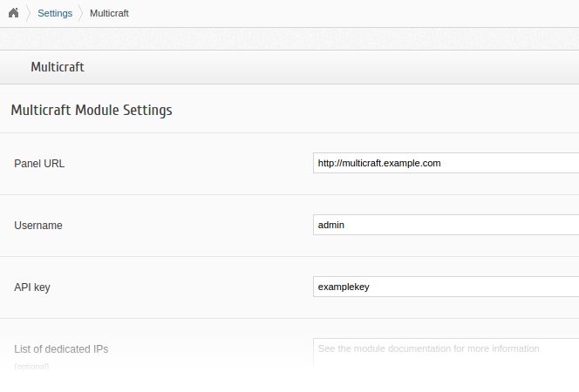Click the Panel URL label
The image size is (579, 392).
click(x=39, y=164)
